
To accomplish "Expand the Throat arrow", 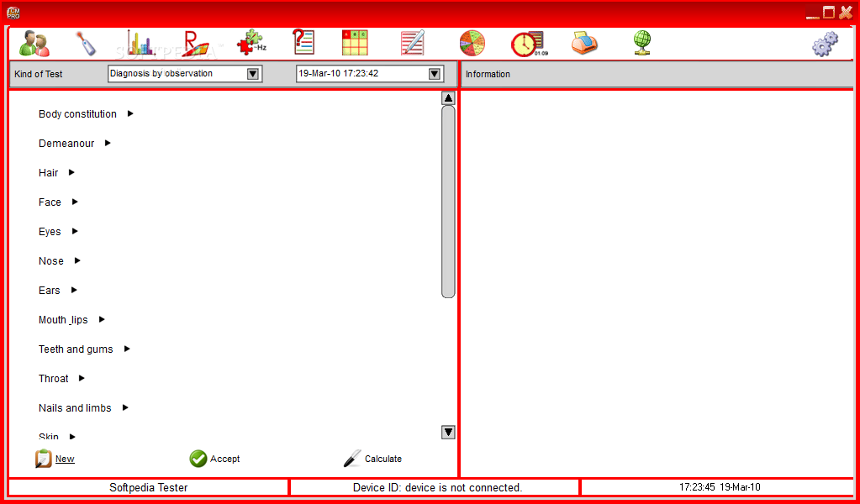I will pyautogui.click(x=82, y=378).
